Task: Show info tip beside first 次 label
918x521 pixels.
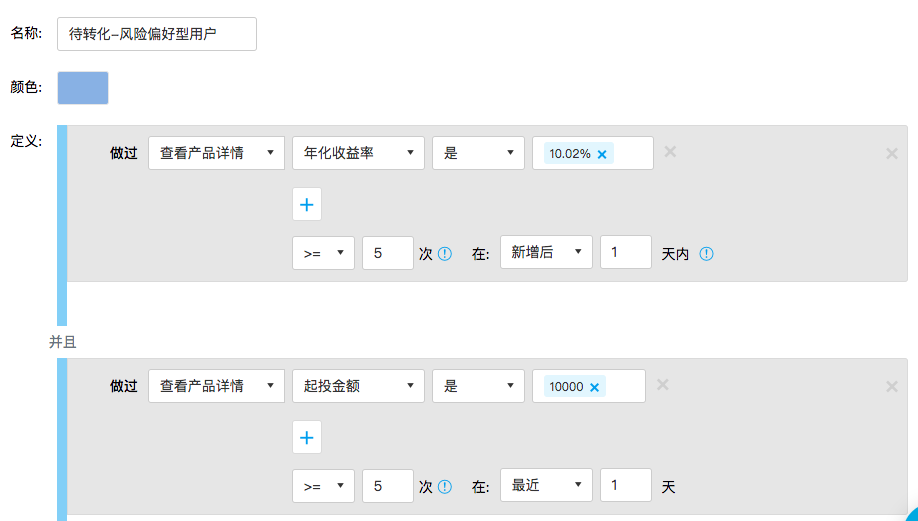Action: pyautogui.click(x=445, y=254)
